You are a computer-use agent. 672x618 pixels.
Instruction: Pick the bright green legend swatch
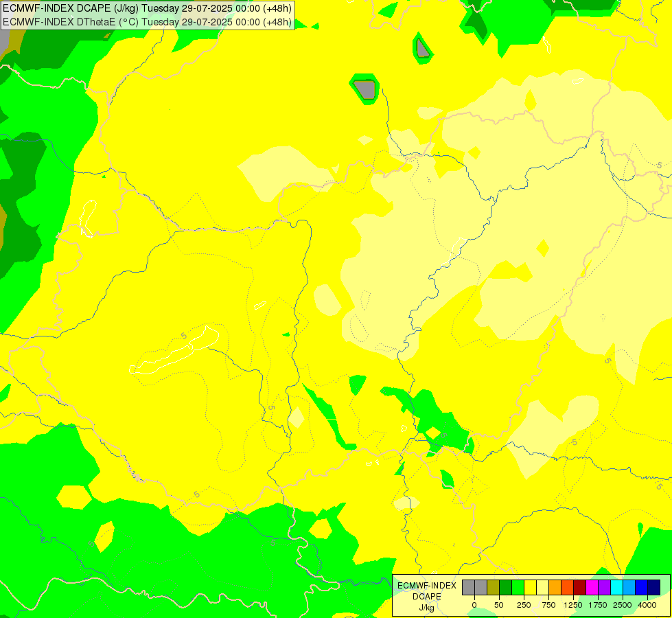(x=518, y=588)
